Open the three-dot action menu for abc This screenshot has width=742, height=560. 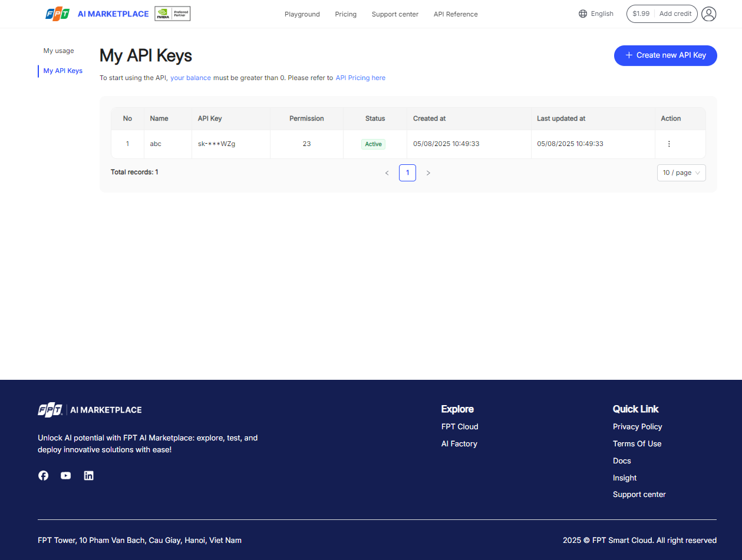coord(669,144)
